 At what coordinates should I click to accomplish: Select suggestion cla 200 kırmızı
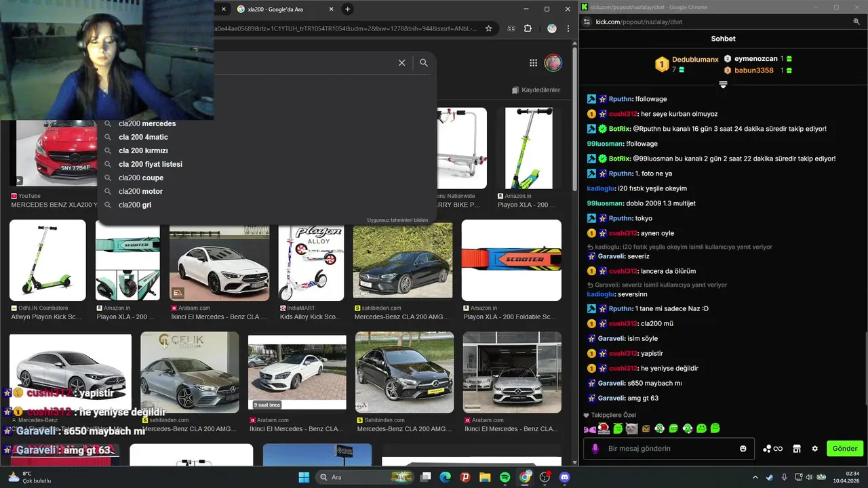pyautogui.click(x=143, y=150)
